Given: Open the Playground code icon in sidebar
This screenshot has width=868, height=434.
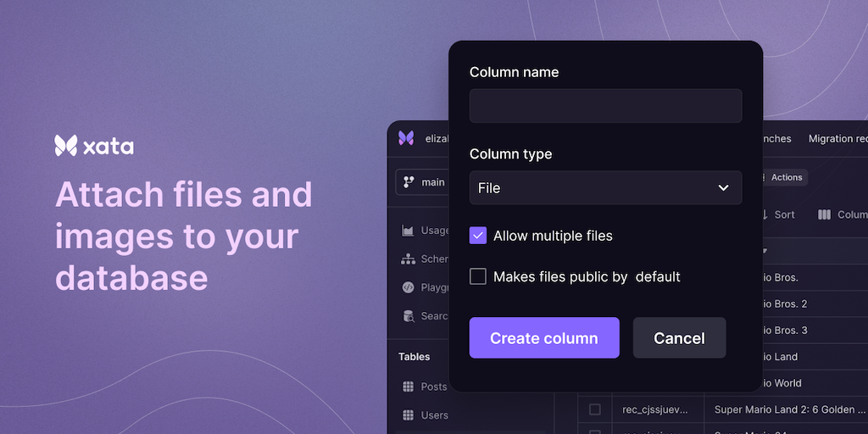Looking at the screenshot, I should click(408, 287).
